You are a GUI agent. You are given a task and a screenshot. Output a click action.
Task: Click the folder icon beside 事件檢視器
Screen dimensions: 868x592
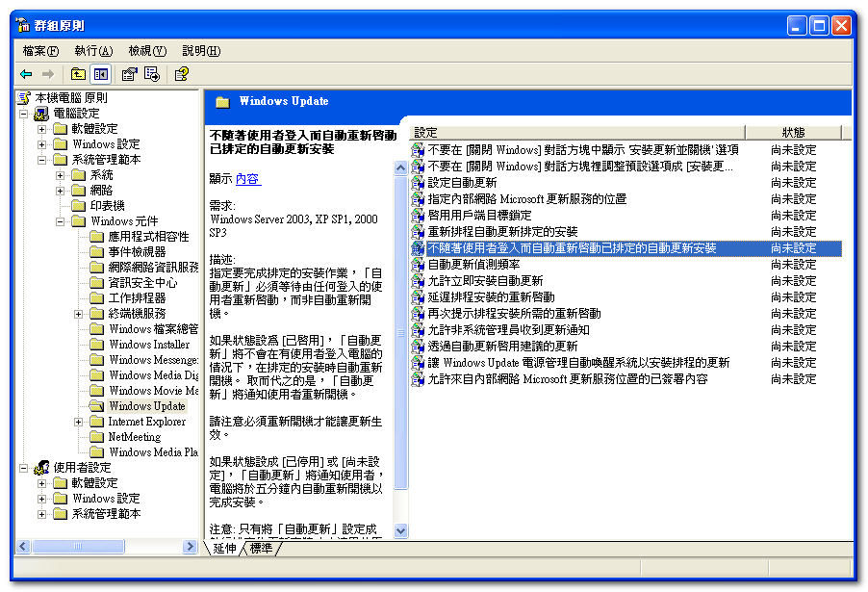tap(97, 252)
